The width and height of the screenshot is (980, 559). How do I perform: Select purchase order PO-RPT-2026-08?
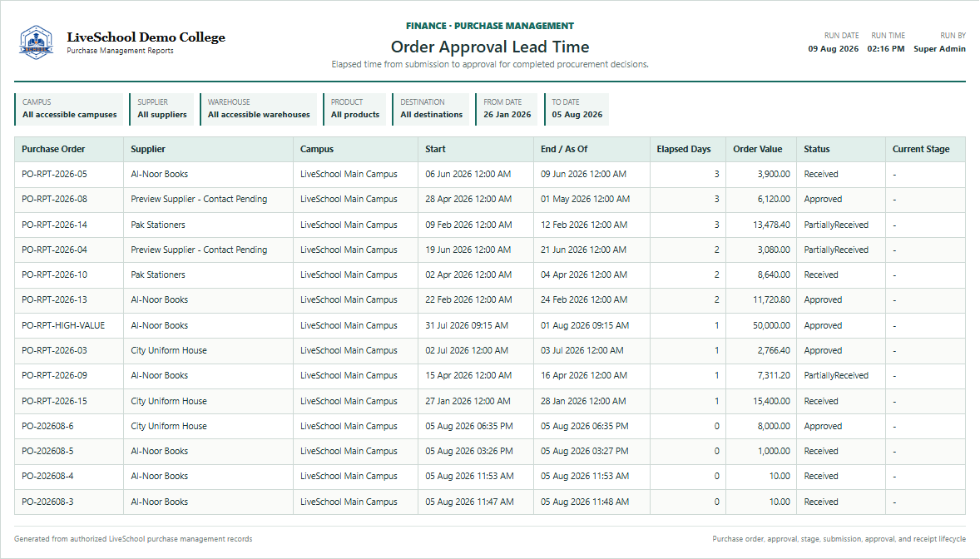coord(54,199)
